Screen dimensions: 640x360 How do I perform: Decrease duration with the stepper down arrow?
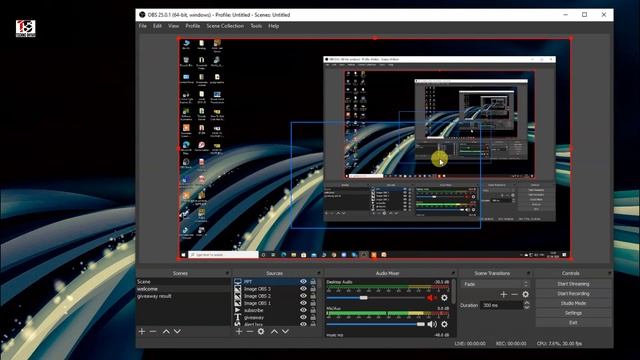pyautogui.click(x=527, y=307)
